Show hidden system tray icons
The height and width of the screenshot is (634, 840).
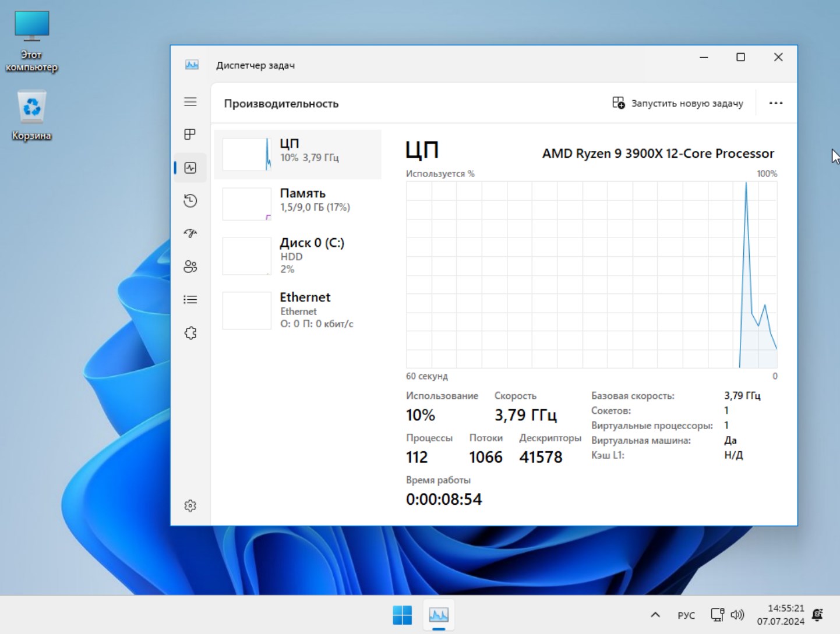[x=655, y=615]
